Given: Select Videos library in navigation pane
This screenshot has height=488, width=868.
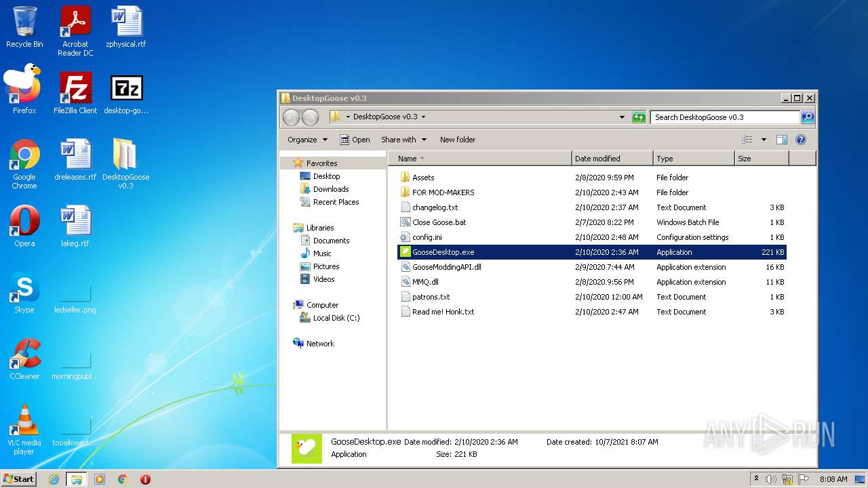Looking at the screenshot, I should [323, 279].
